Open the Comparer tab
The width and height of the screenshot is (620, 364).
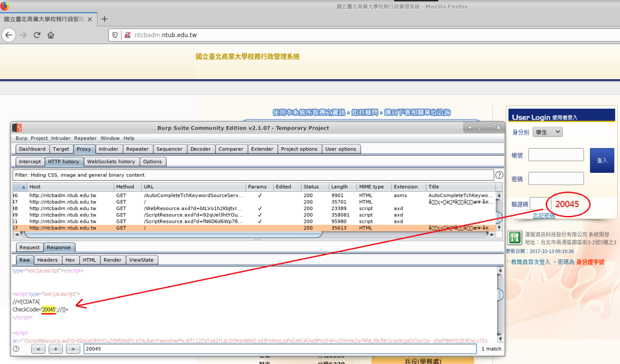pyautogui.click(x=231, y=149)
